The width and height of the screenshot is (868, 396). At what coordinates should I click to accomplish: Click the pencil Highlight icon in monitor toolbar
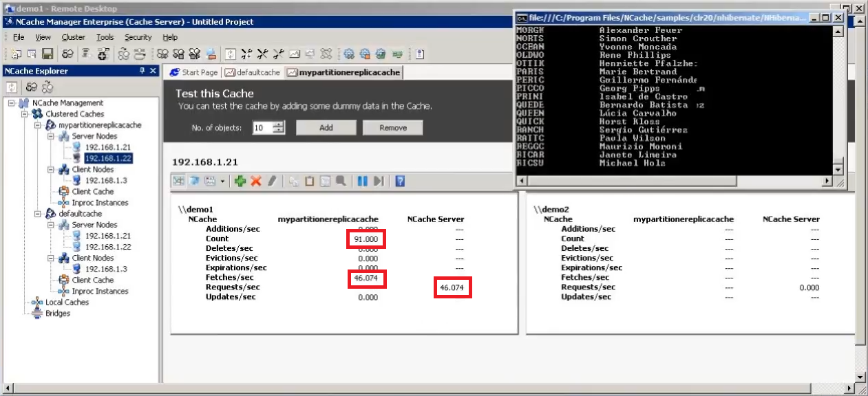coord(272,181)
